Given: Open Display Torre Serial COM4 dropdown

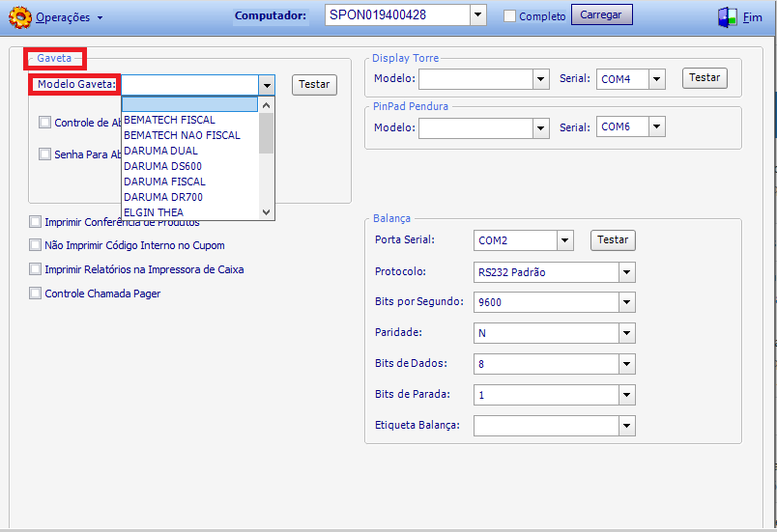Looking at the screenshot, I should point(656,79).
